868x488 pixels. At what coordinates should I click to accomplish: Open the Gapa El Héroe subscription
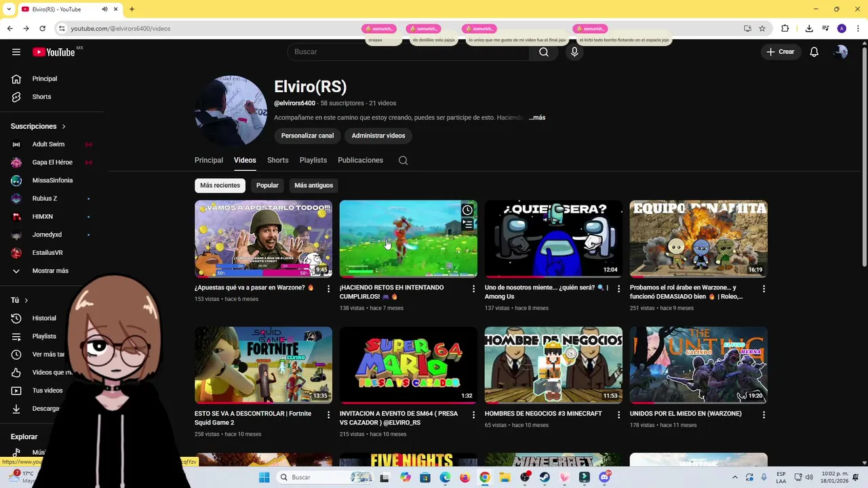pos(52,163)
